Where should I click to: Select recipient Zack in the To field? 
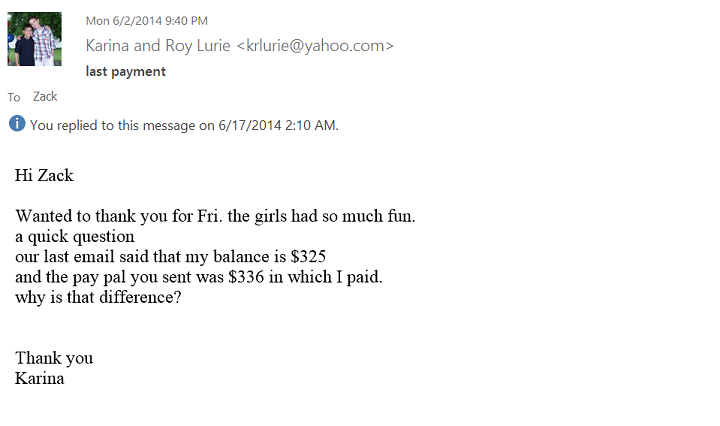pyautogui.click(x=45, y=97)
